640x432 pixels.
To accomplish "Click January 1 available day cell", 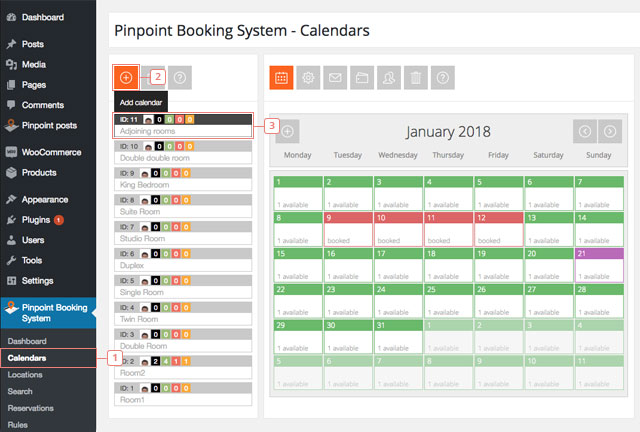I will point(298,194).
